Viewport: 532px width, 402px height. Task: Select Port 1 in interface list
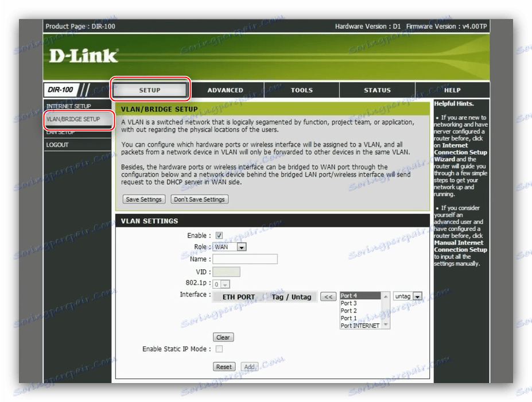[360, 318]
